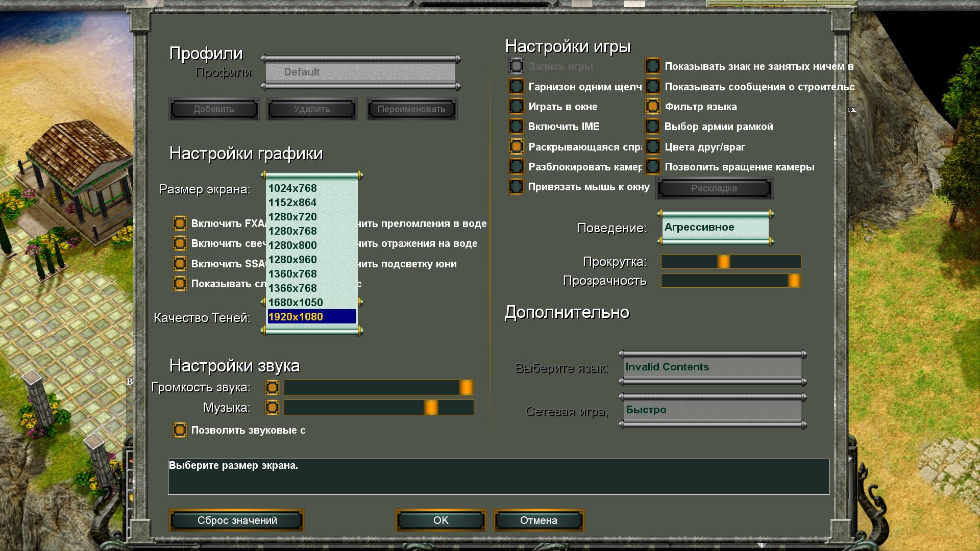980x551 pixels.
Task: Toggle Позволить звуковые checkbox
Action: pos(180,430)
